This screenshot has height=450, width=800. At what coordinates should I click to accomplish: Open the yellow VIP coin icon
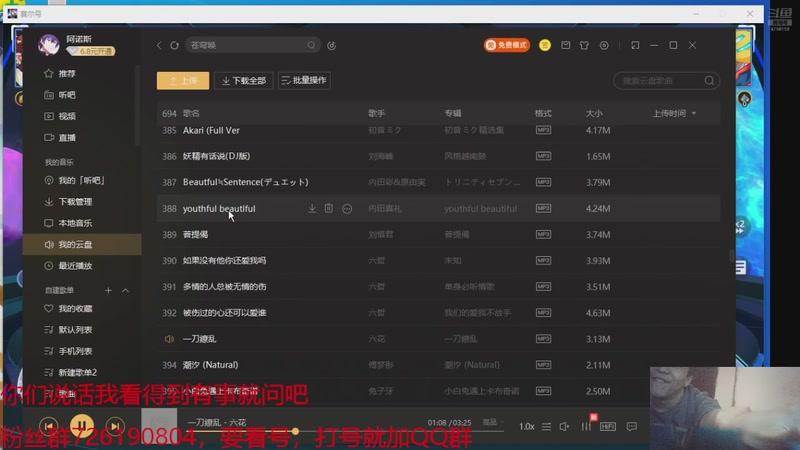click(545, 45)
